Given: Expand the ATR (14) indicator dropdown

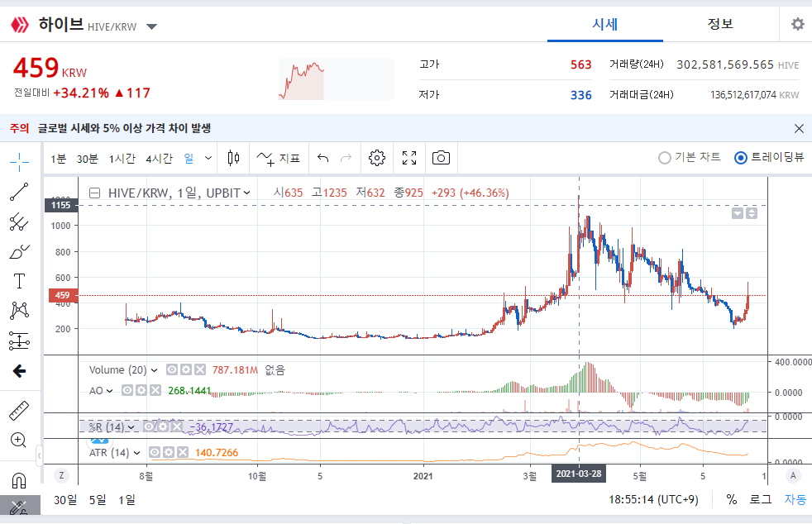Looking at the screenshot, I should pyautogui.click(x=136, y=453).
